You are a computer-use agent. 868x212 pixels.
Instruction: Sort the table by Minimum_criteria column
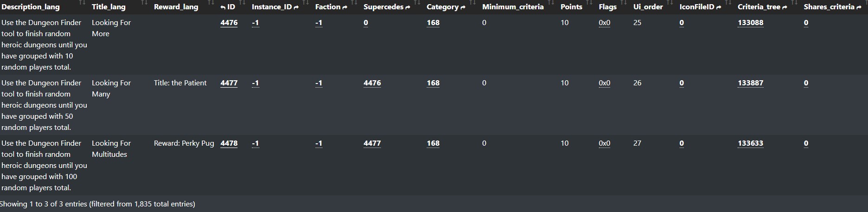pos(513,7)
